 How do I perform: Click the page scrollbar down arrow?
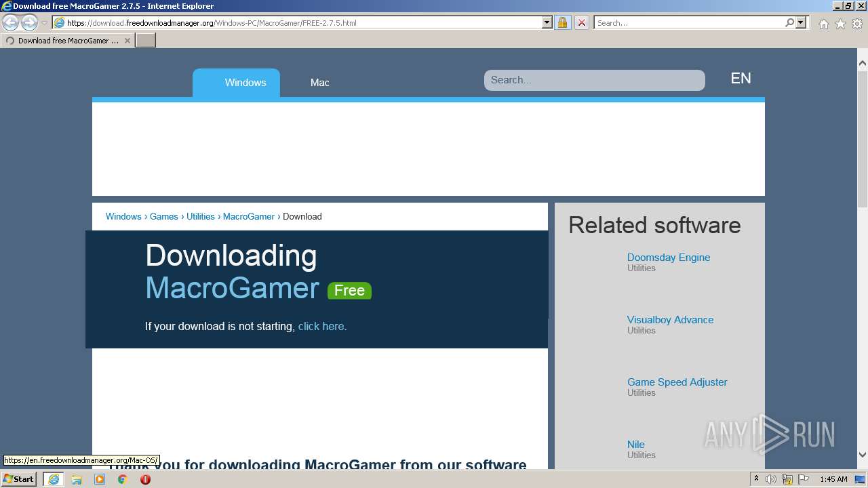(x=863, y=455)
